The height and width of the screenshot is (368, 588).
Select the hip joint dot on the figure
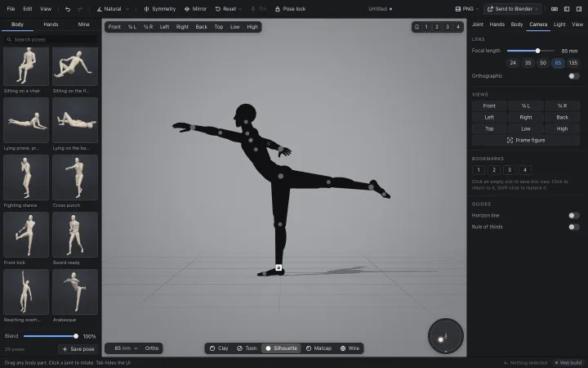280,176
